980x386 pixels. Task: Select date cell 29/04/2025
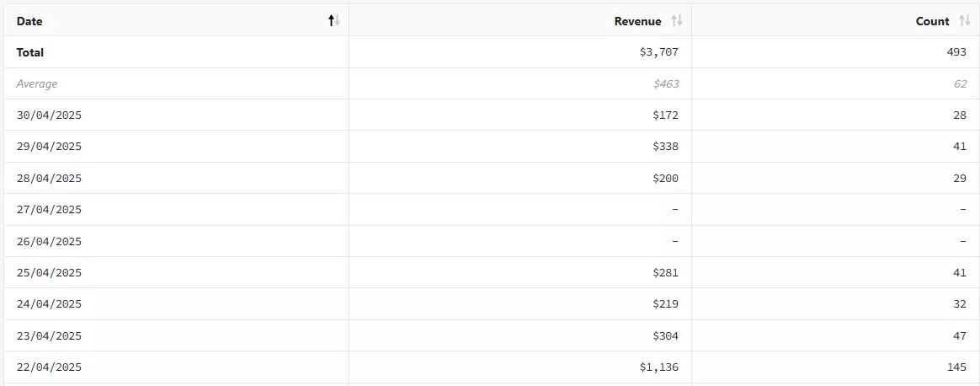click(49, 147)
